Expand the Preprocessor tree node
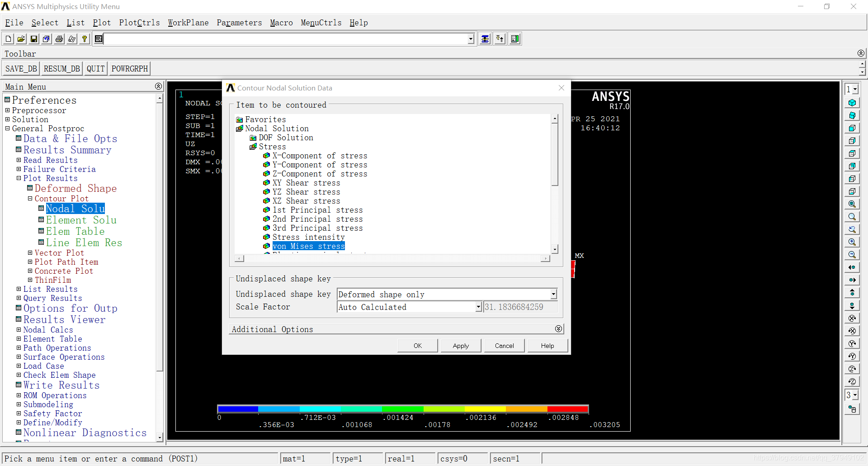 pyautogui.click(x=7, y=110)
